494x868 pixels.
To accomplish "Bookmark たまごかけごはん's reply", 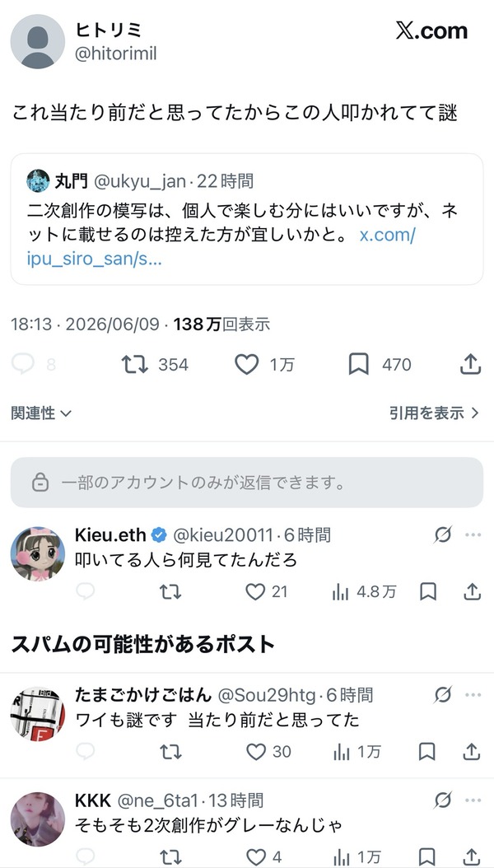I will [427, 751].
